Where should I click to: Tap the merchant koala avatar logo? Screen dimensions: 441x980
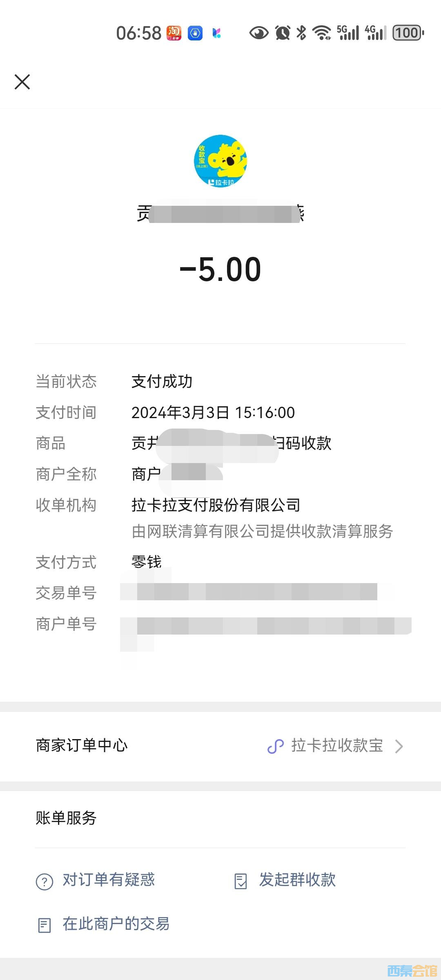click(x=220, y=161)
